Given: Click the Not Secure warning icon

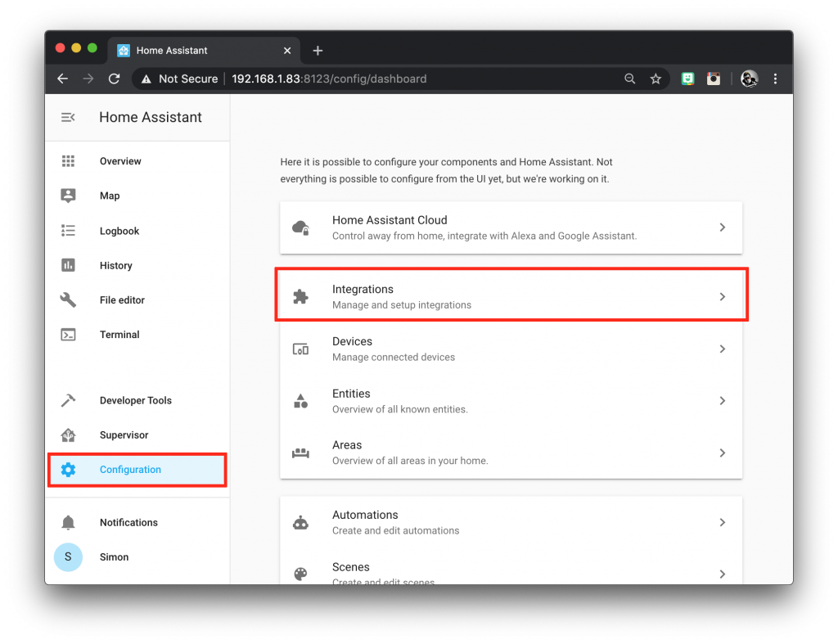Looking at the screenshot, I should click(146, 79).
